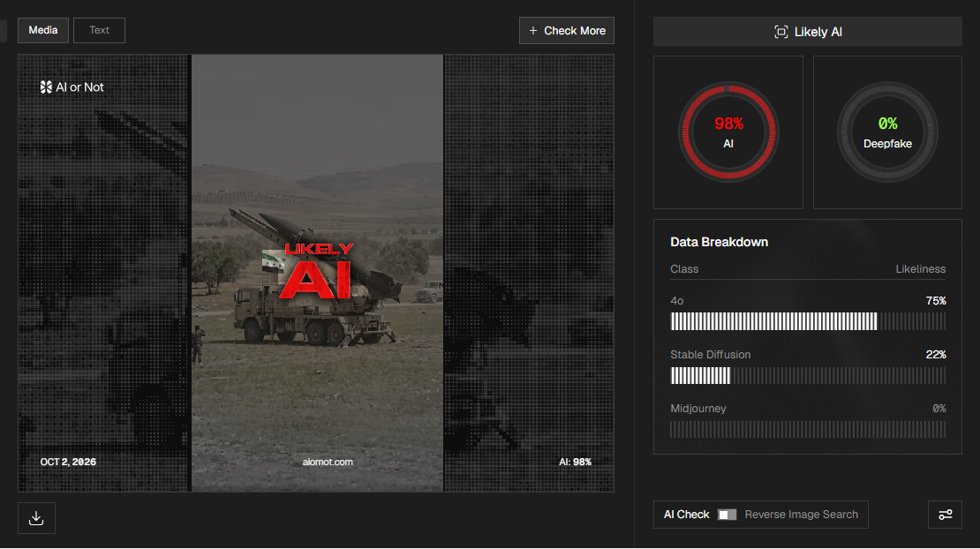This screenshot has height=549, width=980.
Task: Click the 4o likeliness bar
Action: [x=808, y=321]
